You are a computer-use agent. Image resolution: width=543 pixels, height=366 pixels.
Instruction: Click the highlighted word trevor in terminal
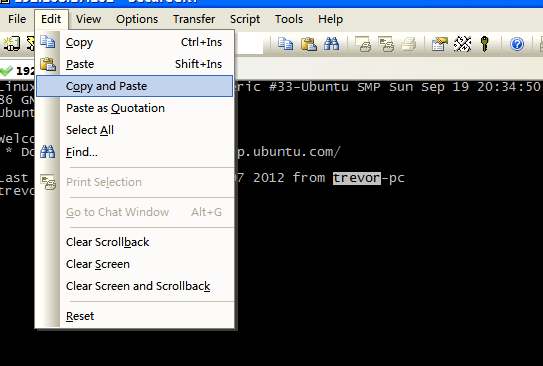point(357,178)
